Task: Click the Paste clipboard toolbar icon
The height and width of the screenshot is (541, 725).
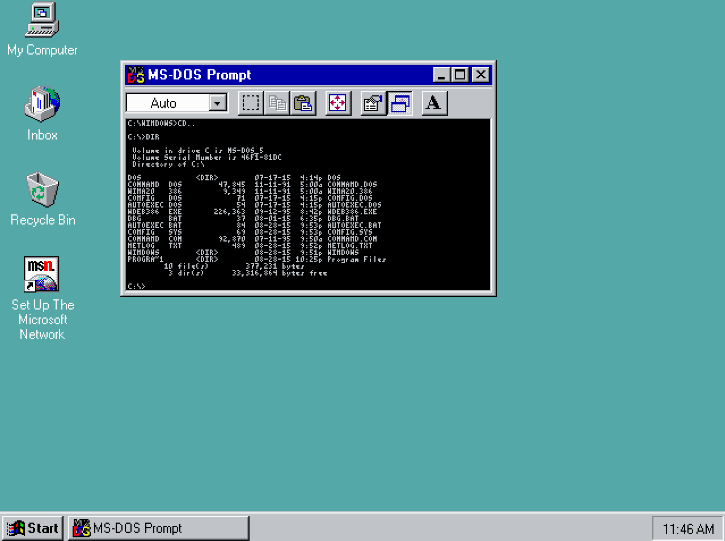Action: 303,103
